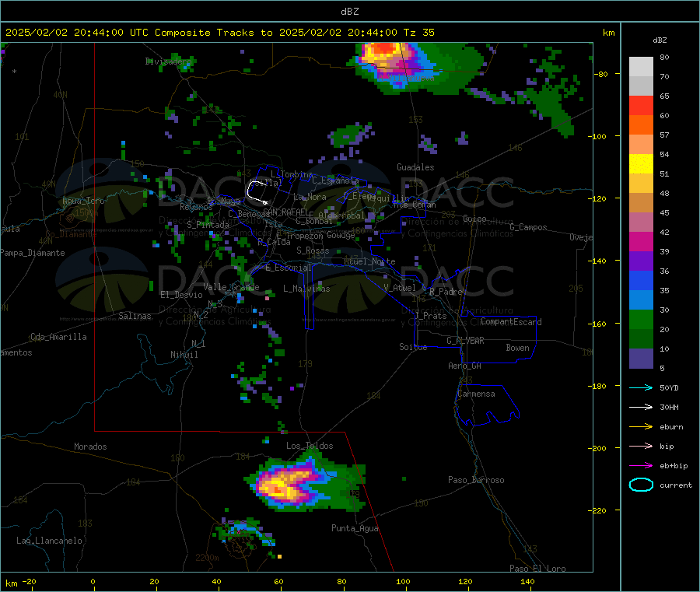Click the Guadales map label
Viewport: 700px width, 592px height.
tap(415, 167)
